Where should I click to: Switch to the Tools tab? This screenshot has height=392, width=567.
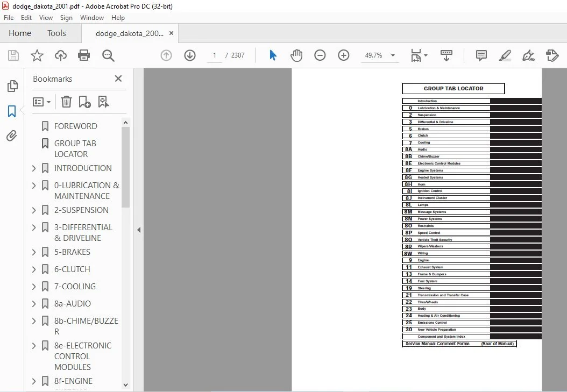(57, 33)
